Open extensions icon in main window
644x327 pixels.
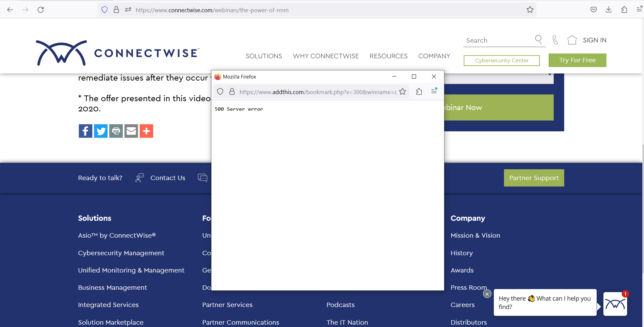tap(624, 9)
